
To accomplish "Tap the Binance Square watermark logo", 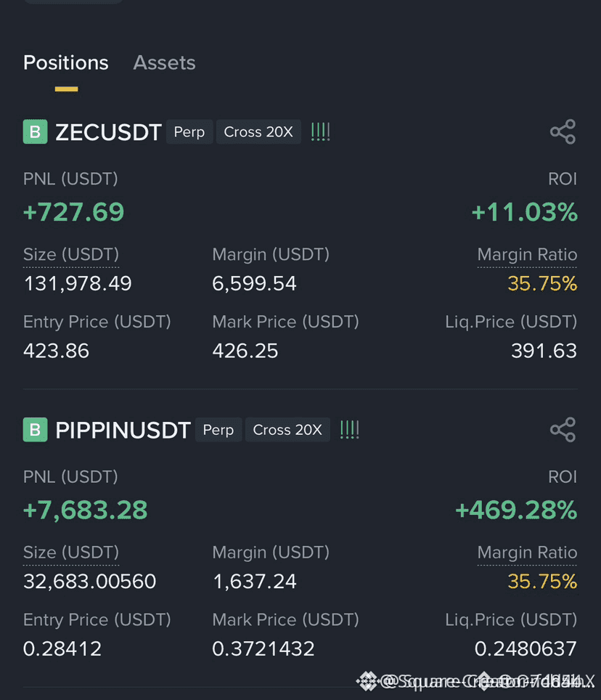I will coord(367,681).
